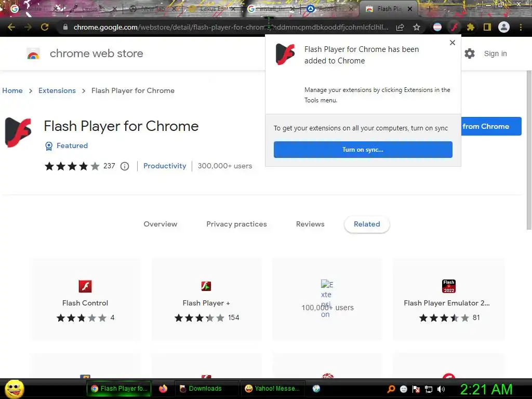Switch to the Adobe browser tab
Viewport: 532px width, 399px height.
pos(329,9)
